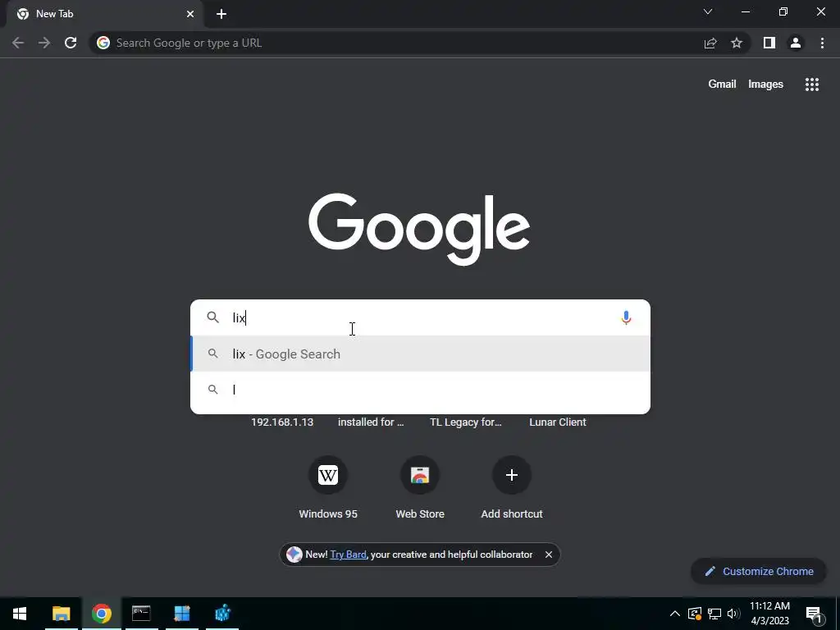Open the 192.168.1.13 shortcut
This screenshot has height=630, width=840.
coord(282,422)
